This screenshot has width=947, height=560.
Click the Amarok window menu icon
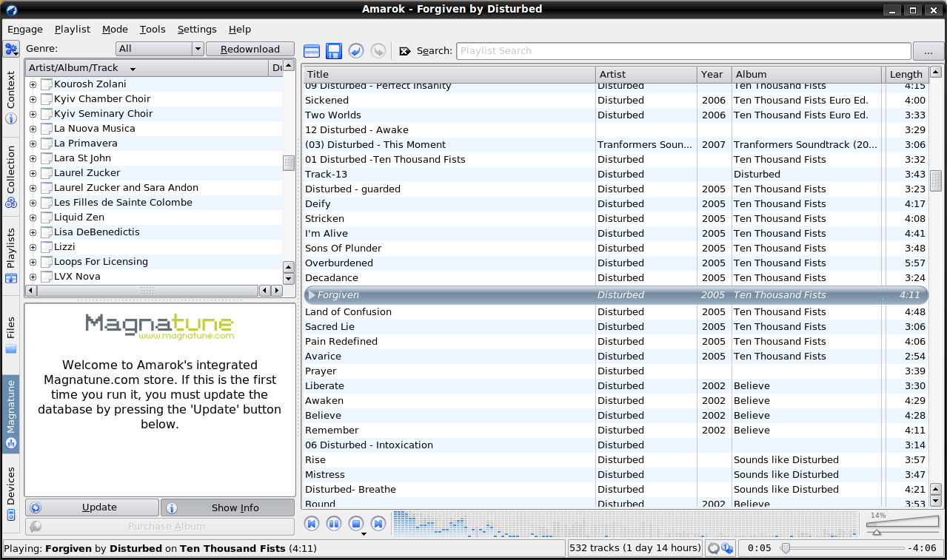tap(11, 10)
